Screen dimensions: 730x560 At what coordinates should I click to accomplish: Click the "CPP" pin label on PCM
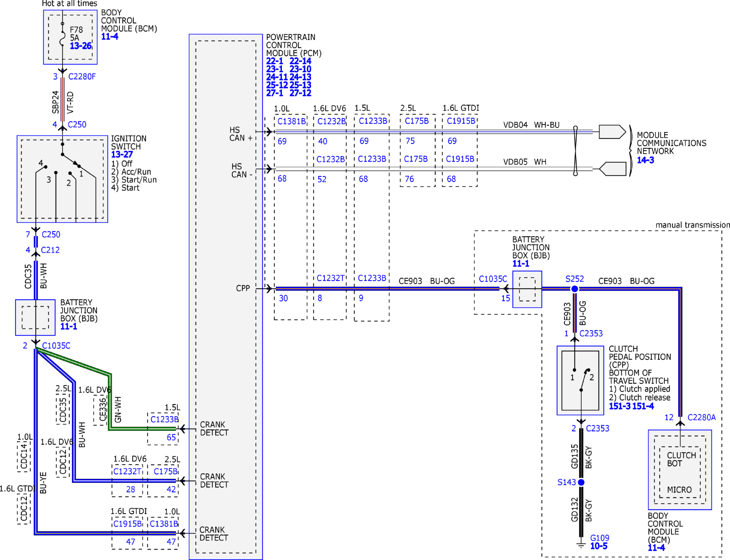point(243,288)
